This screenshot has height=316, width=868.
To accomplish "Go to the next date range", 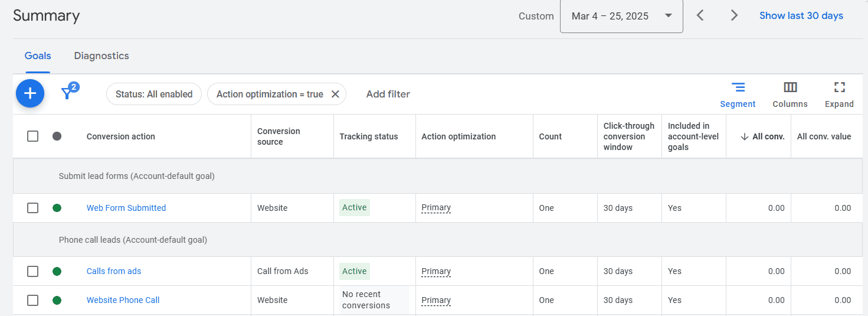I will coord(734,16).
